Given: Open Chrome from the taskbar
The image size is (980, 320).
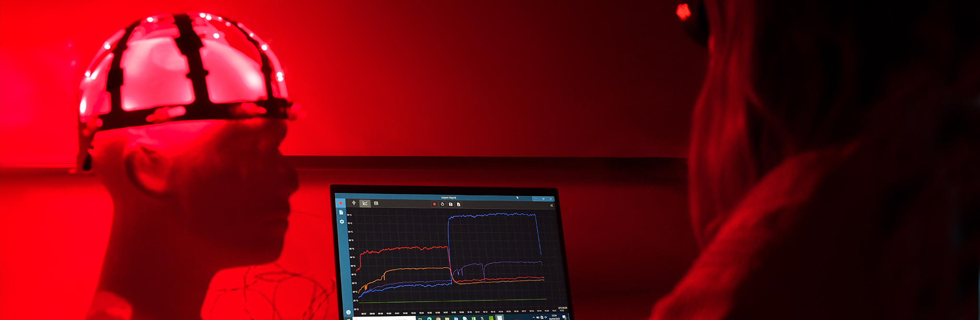Looking at the screenshot, I should tap(438, 319).
